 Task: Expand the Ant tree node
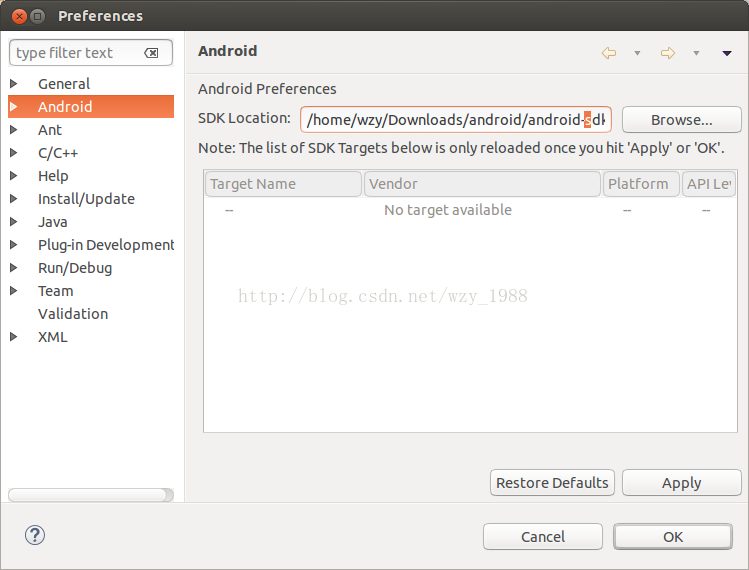pyautogui.click(x=14, y=129)
